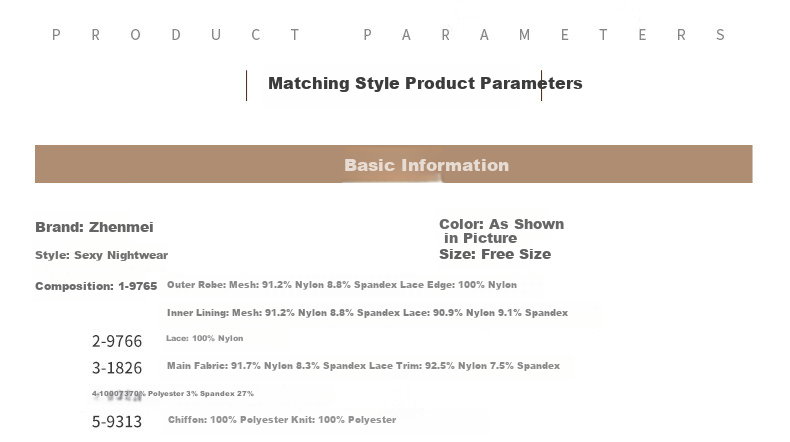
Task: Select the Matching Style Product Parameters title
Action: point(425,83)
